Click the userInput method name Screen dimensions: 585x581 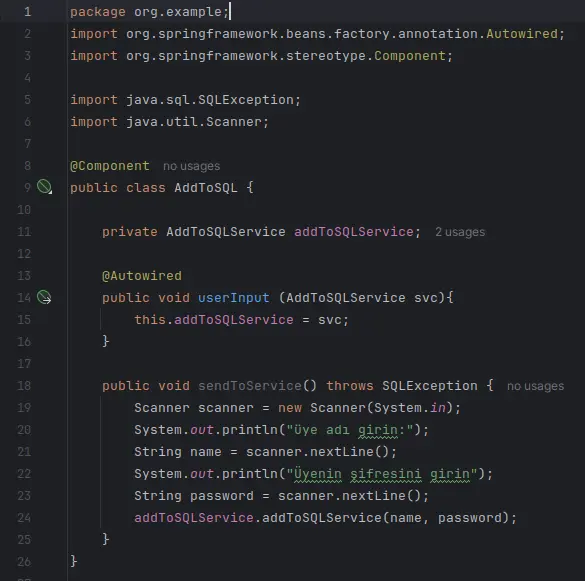pyautogui.click(x=234, y=298)
